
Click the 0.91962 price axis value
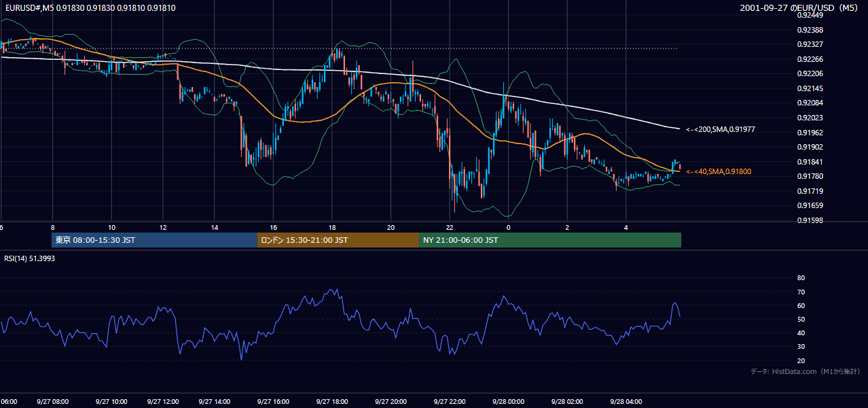809,133
